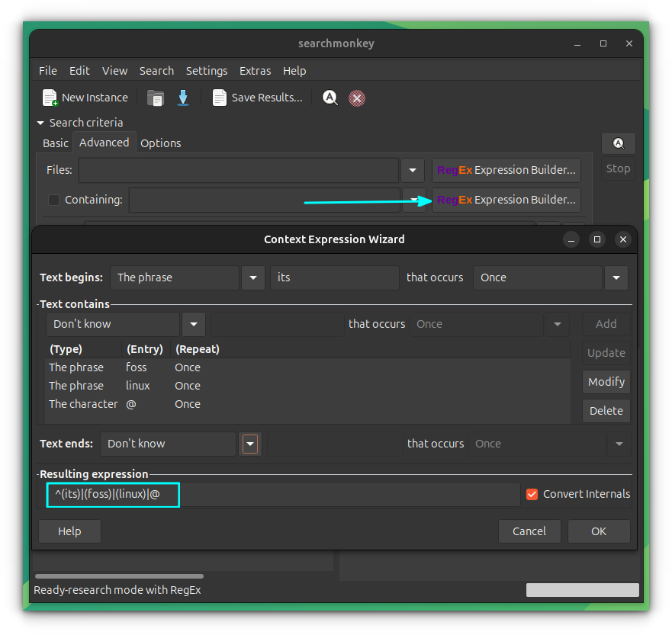Click the red cancel icon on the toolbar
The width and height of the screenshot is (672, 635).
pos(356,98)
